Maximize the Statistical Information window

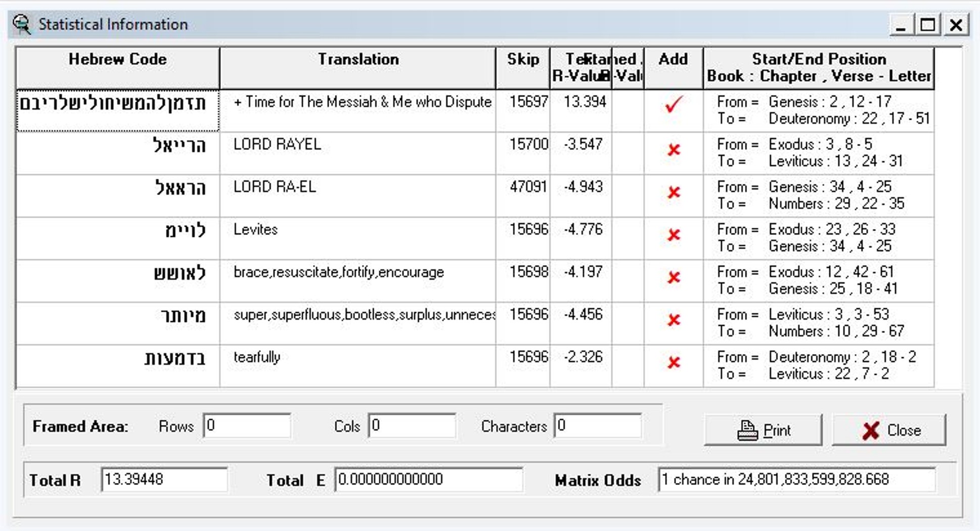click(x=928, y=25)
